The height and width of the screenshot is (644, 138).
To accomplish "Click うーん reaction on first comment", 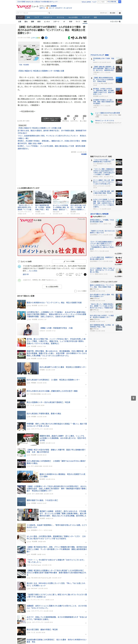I will click(79, 274).
